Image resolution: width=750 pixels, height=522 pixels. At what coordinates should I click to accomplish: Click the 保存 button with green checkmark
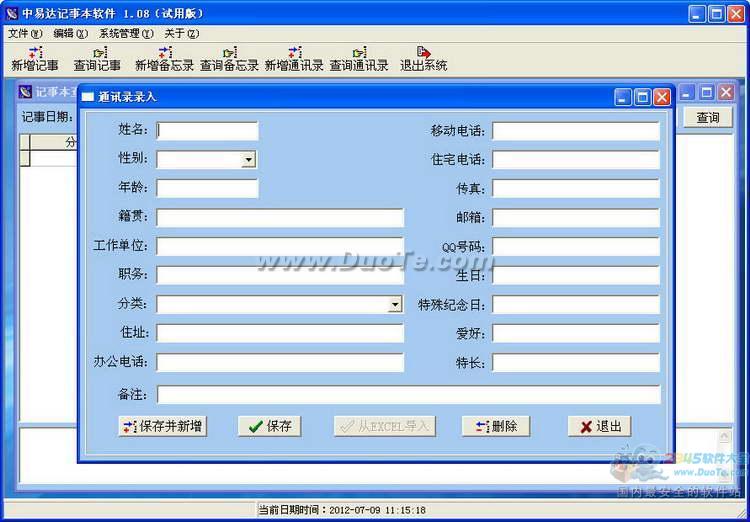pos(270,426)
